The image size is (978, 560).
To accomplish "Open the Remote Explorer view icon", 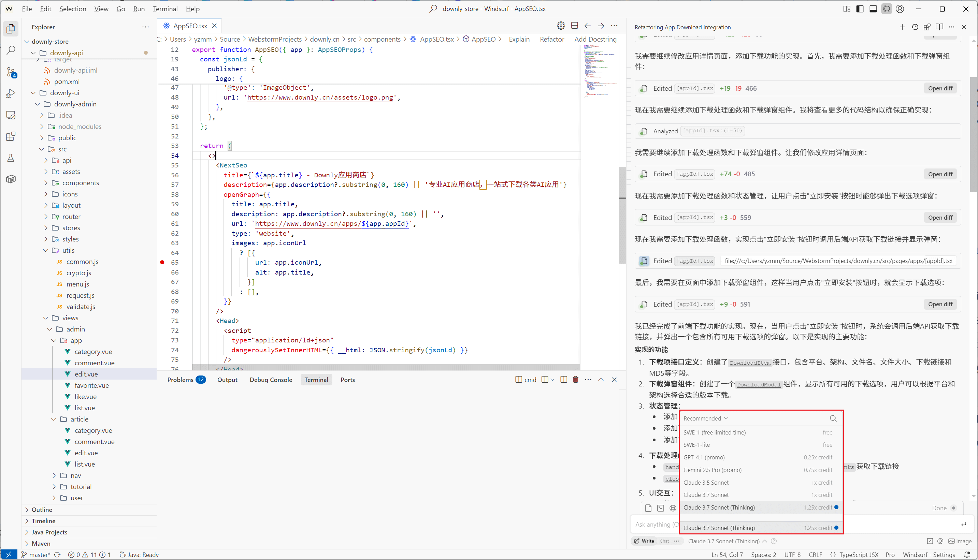I will coord(11,115).
